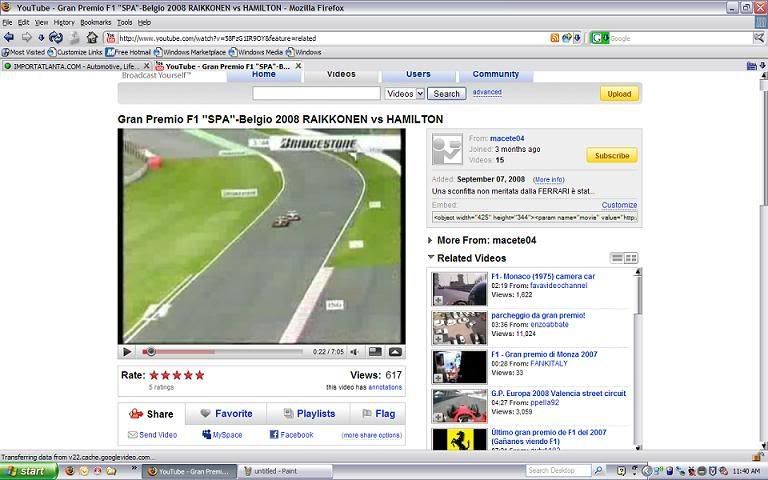Viewport: 768px width, 480px height.
Task: Switch to the Favorite tab
Action: [226, 413]
